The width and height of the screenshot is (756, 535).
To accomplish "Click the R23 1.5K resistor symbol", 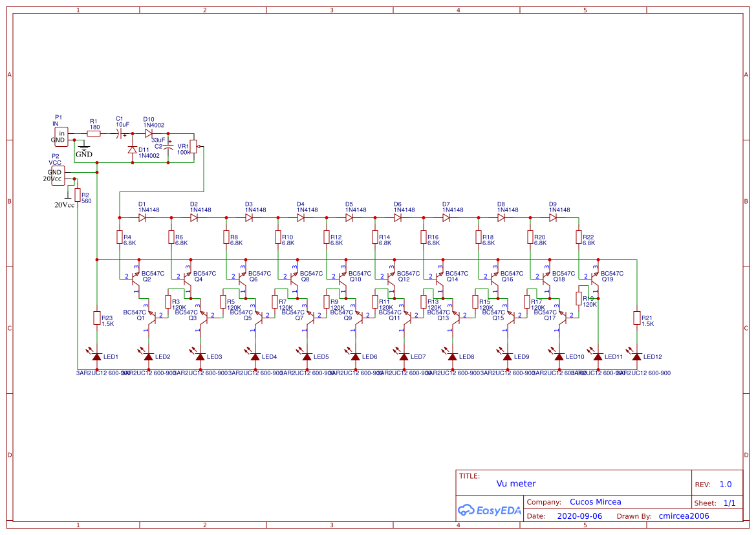I will point(96,318).
